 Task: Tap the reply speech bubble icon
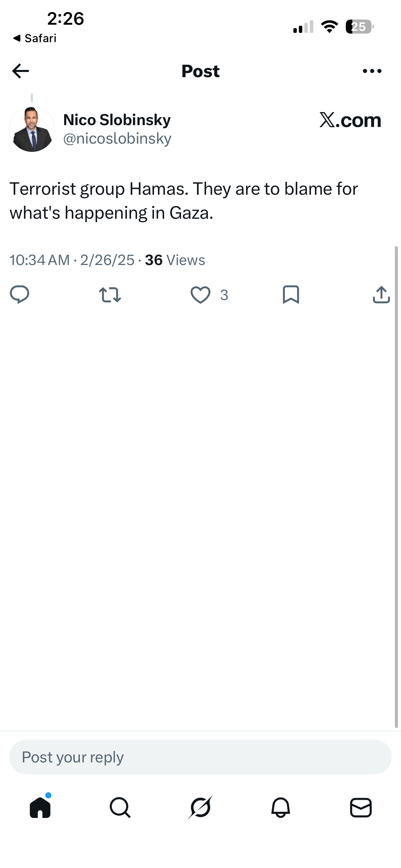(x=20, y=294)
